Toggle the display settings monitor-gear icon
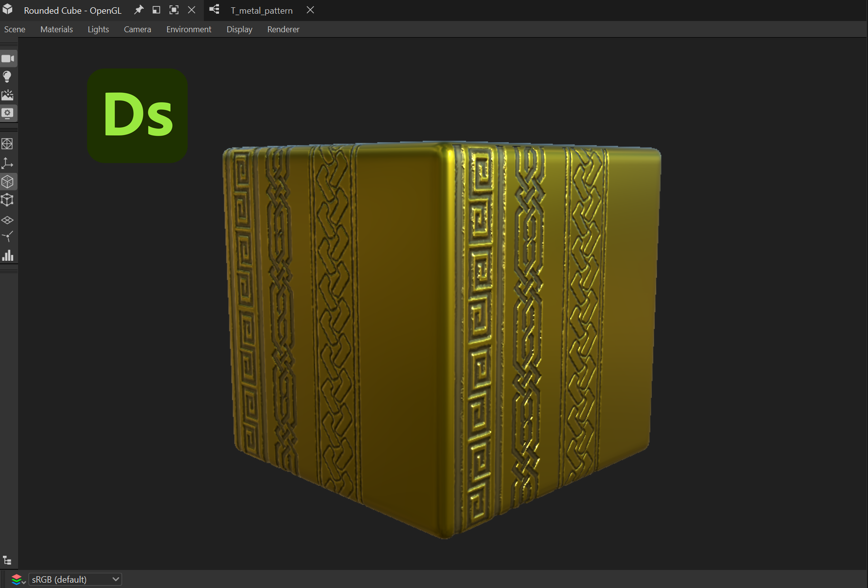This screenshot has height=588, width=868. pos(7,113)
